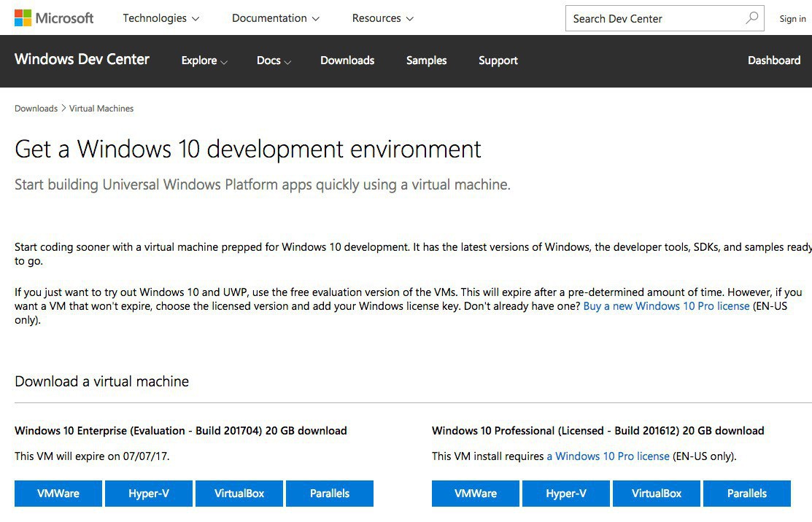Screen dimensions: 812x522
Task: Click the Sign in link
Action: 792,19
